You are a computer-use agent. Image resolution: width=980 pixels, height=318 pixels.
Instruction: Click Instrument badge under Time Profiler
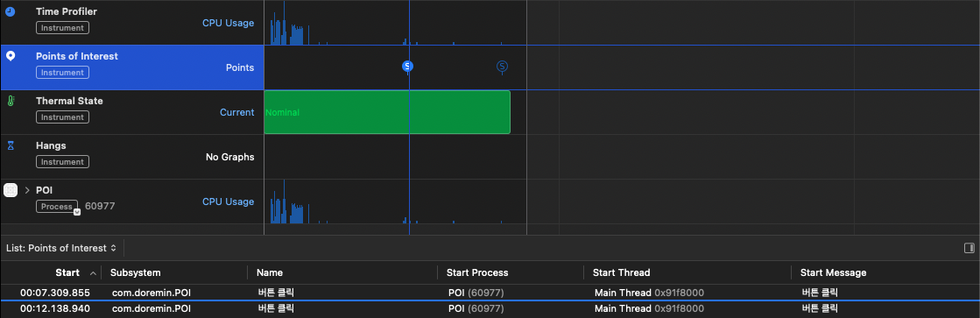pyautogui.click(x=62, y=27)
